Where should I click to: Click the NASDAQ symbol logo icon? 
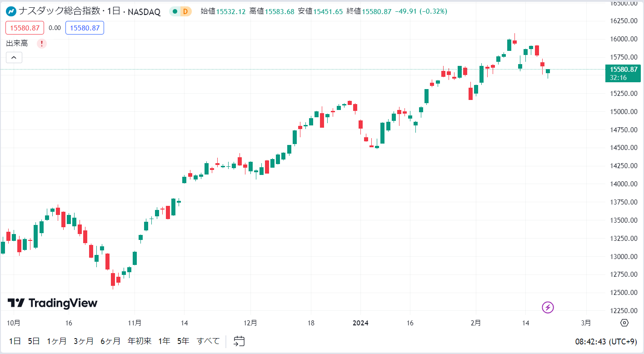[x=11, y=11]
